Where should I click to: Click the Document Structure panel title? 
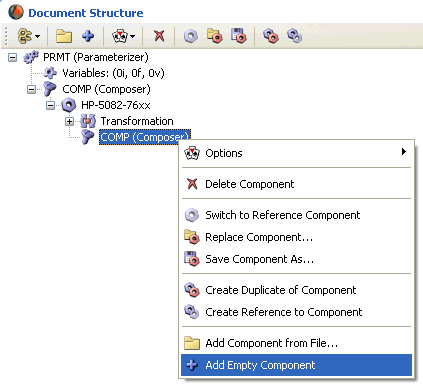pos(86,13)
